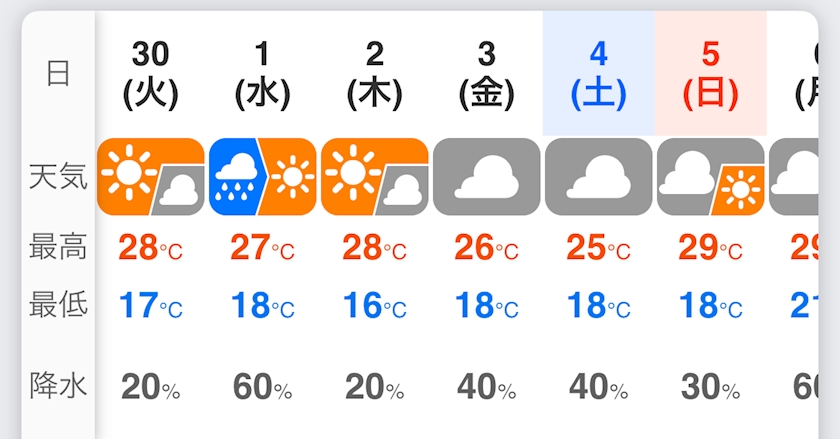Screen dimensions: 840x439
Task: Open the cloudy icon for Friday the 3rd
Action: click(486, 177)
